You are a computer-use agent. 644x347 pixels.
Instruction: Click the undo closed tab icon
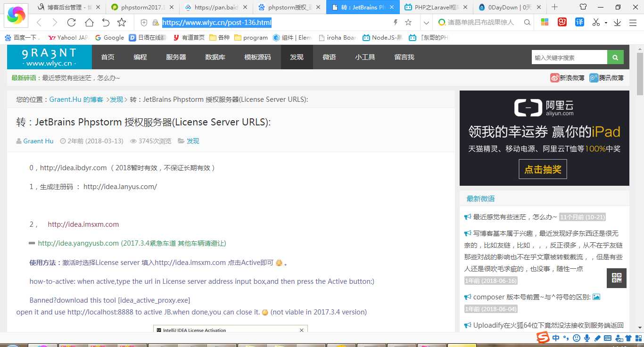coord(106,23)
